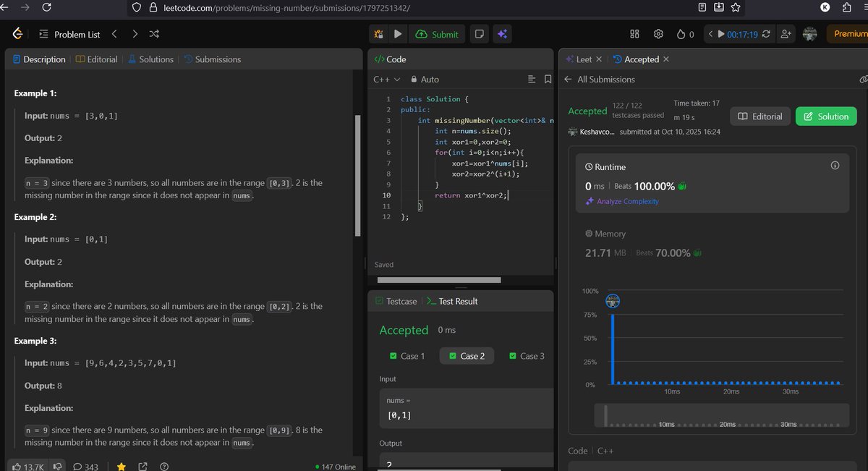Switch to the Submissions tab

click(212, 59)
